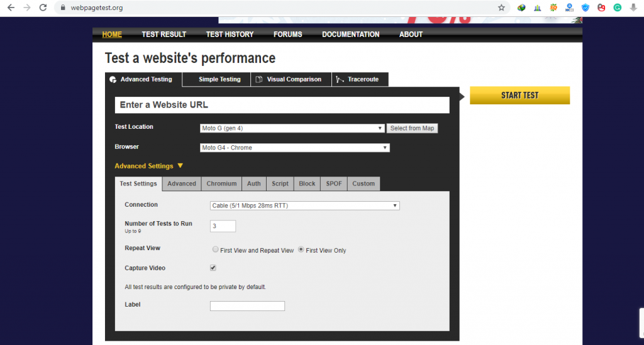Viewport: 644px width, 345px height.
Task: Open the HOME menu item
Action: coord(112,35)
